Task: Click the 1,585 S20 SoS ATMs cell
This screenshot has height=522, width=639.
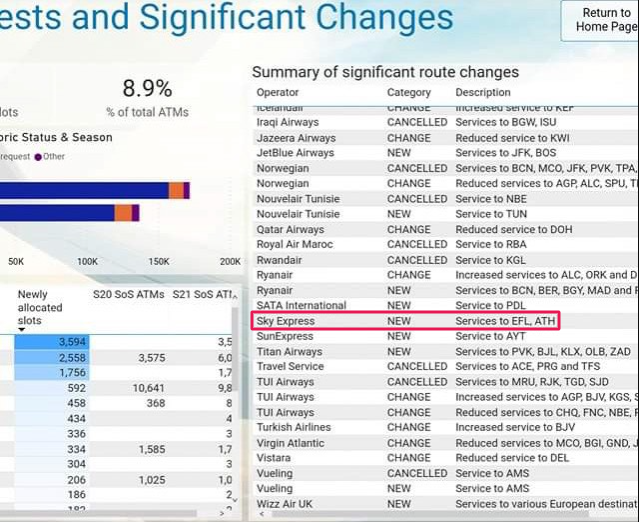Action: [x=152, y=449]
